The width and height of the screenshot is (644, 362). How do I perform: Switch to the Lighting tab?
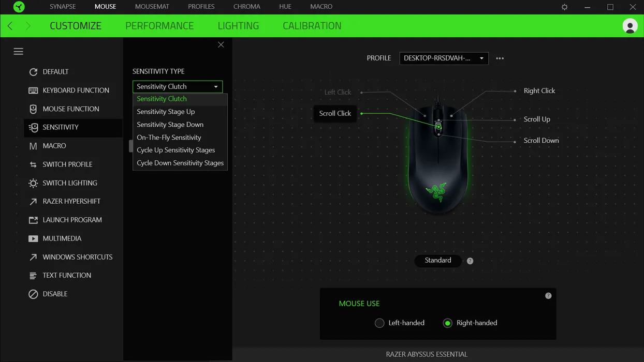(x=238, y=26)
